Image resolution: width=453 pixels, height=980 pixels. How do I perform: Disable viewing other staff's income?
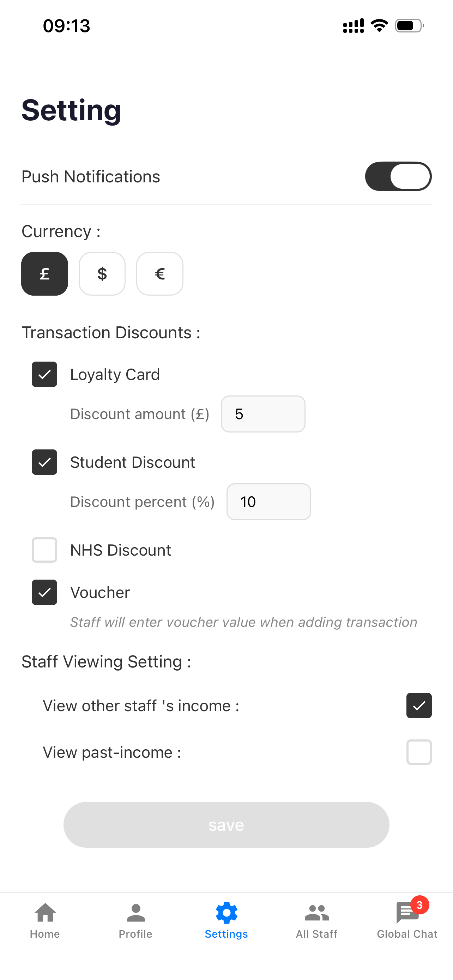[x=419, y=706]
